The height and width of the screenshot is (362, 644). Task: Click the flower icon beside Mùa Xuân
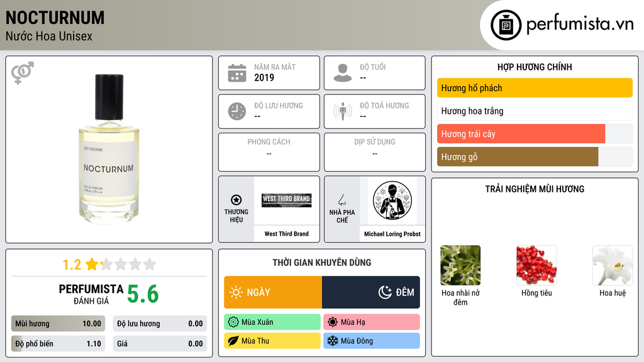(x=233, y=322)
